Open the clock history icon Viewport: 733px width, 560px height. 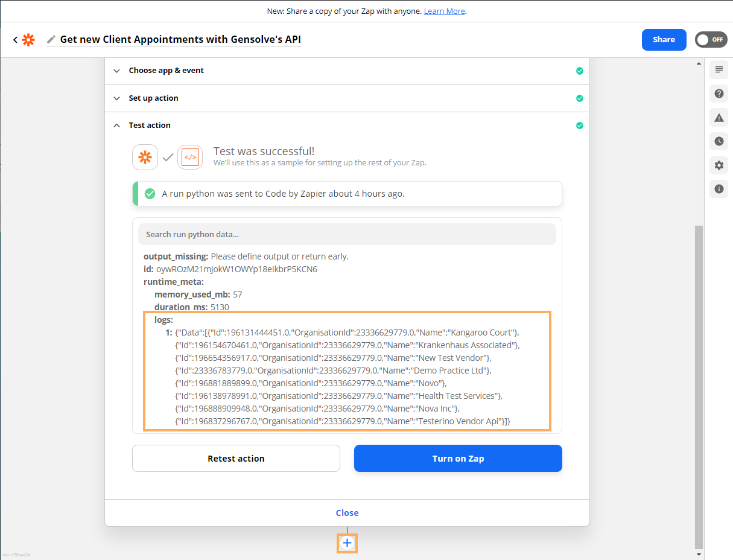coord(719,141)
